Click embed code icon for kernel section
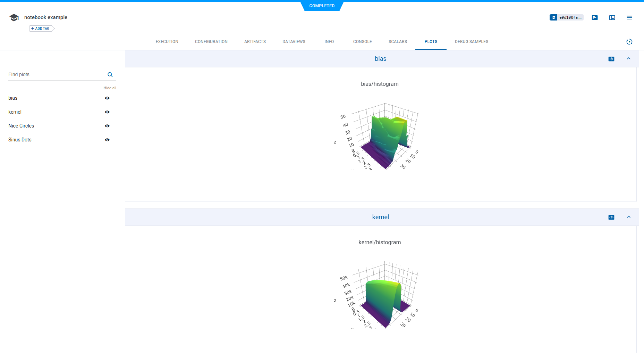This screenshot has width=644, height=353. click(x=611, y=217)
